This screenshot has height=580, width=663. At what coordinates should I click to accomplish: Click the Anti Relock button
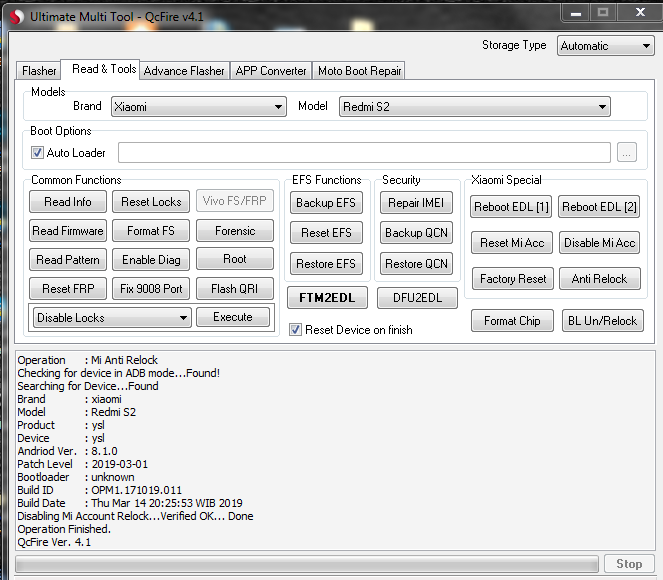(x=600, y=279)
